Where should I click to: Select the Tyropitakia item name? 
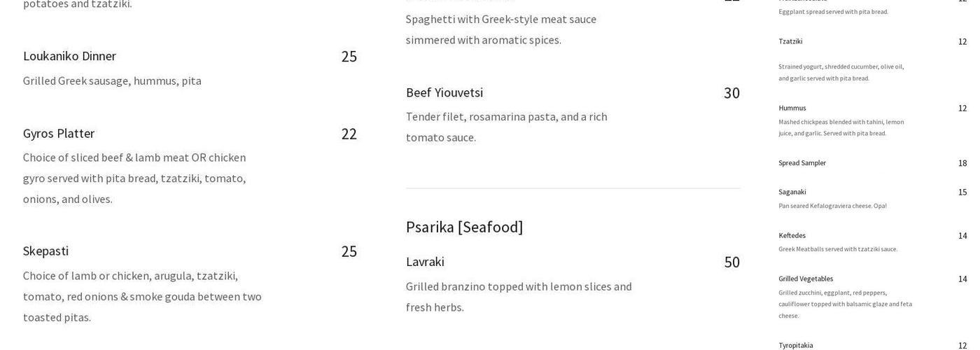pyautogui.click(x=795, y=345)
